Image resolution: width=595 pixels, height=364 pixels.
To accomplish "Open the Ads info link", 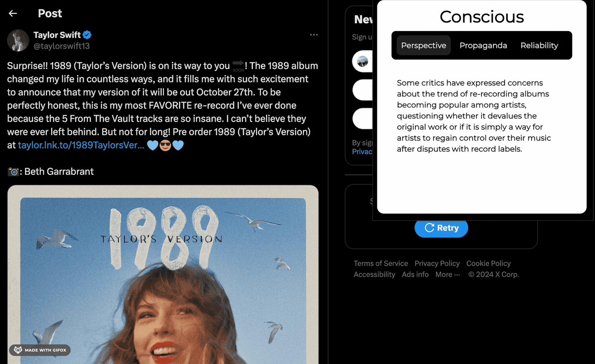I will click(415, 274).
